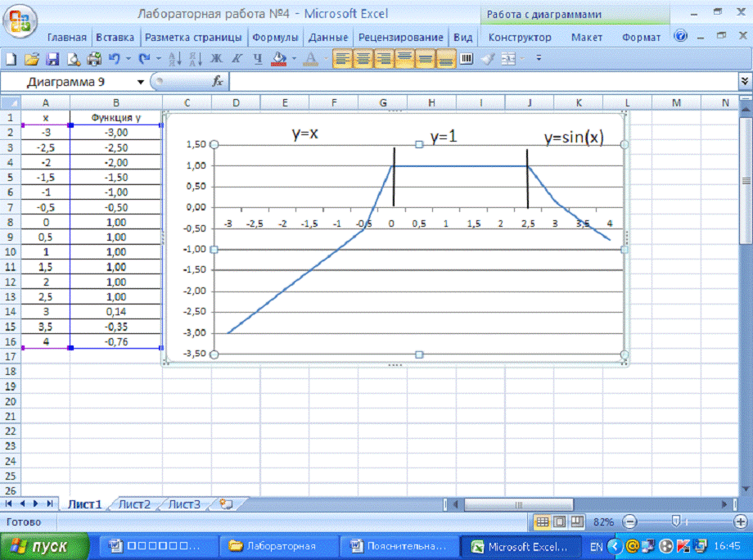Click the Sort ascending icon
This screenshot has height=560, width=753.
point(174,59)
